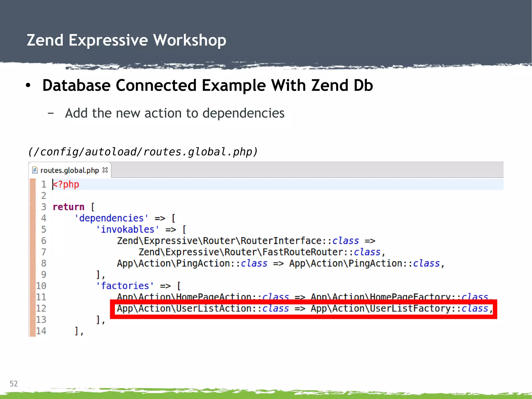
Task: Click the slide title 'Zend Expressive Workshop'
Action: click(x=127, y=40)
